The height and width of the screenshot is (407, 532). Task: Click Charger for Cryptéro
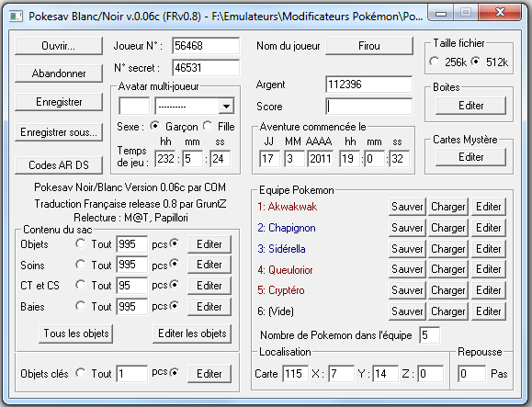coord(447,290)
